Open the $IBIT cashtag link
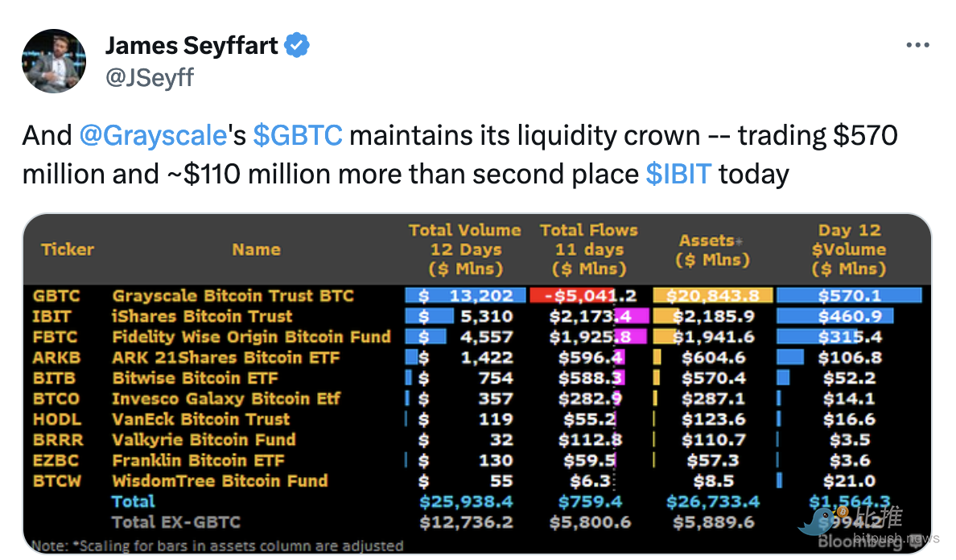This screenshot has height=560, width=956. point(677,173)
